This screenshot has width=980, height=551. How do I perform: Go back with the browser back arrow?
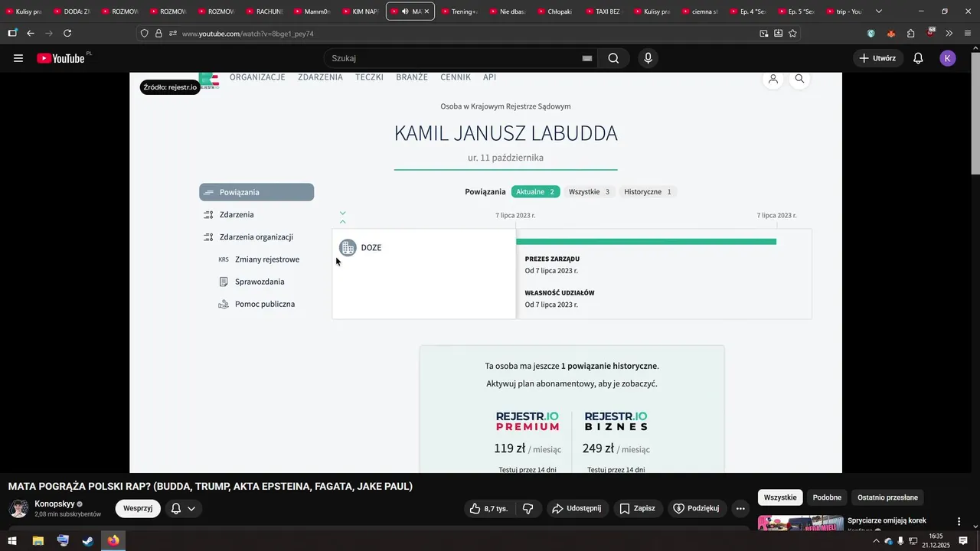click(31, 33)
